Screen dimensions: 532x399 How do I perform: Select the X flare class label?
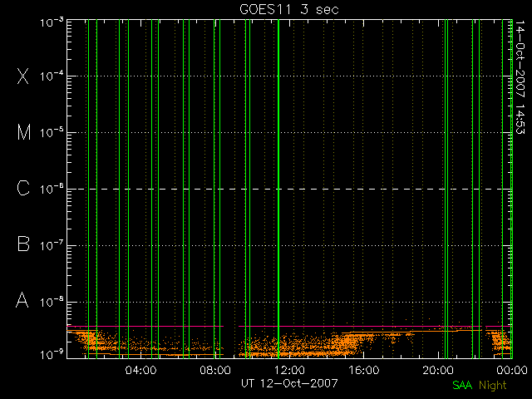point(23,76)
